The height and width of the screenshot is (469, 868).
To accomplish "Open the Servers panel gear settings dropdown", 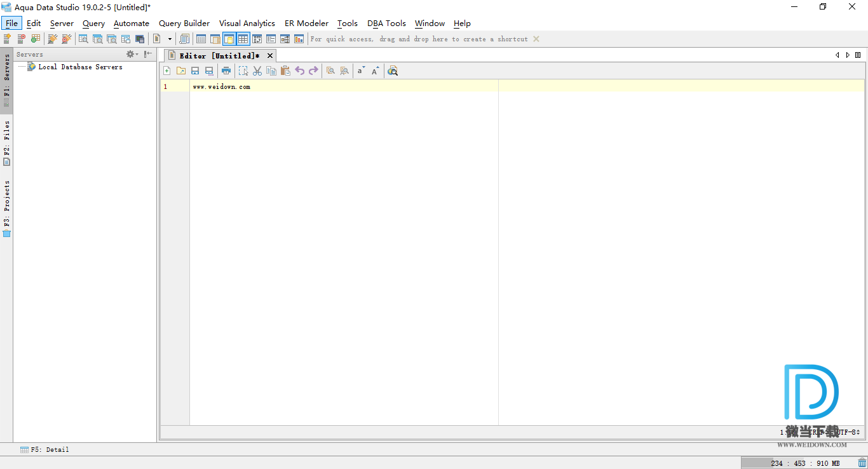I will click(x=132, y=54).
